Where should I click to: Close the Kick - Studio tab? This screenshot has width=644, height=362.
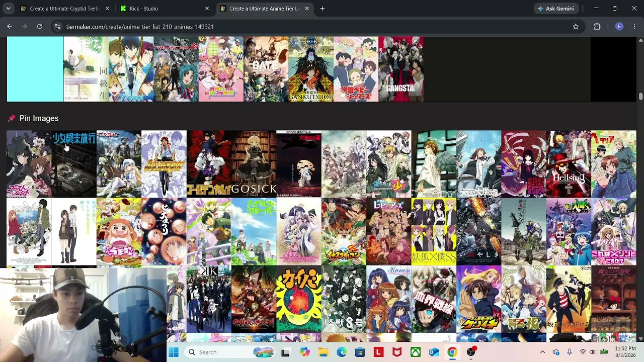(x=207, y=9)
